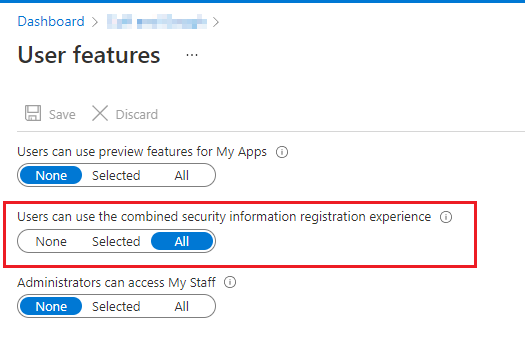Image resolution: width=525 pixels, height=363 pixels.
Task: Open info icon beside My Staff setting
Action: (230, 282)
